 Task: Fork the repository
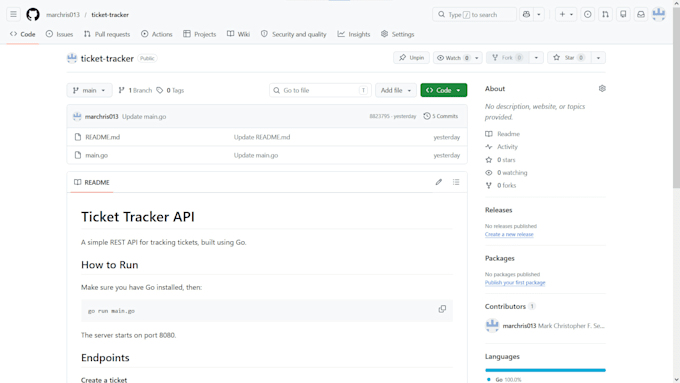coord(507,58)
